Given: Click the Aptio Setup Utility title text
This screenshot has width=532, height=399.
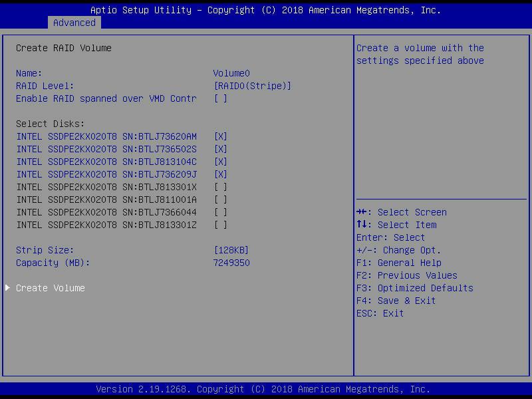Looking at the screenshot, I should [265, 10].
